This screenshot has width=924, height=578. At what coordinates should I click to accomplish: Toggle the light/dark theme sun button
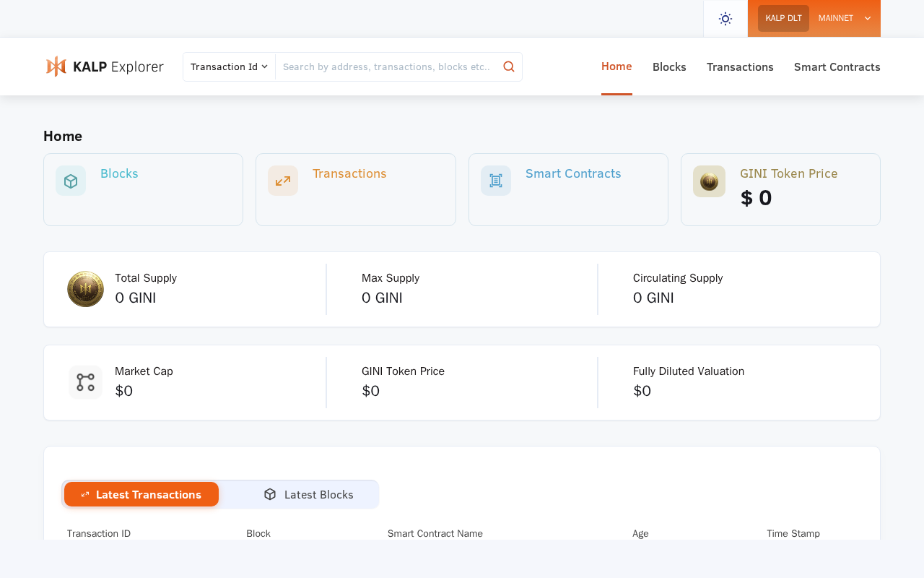tap(725, 19)
